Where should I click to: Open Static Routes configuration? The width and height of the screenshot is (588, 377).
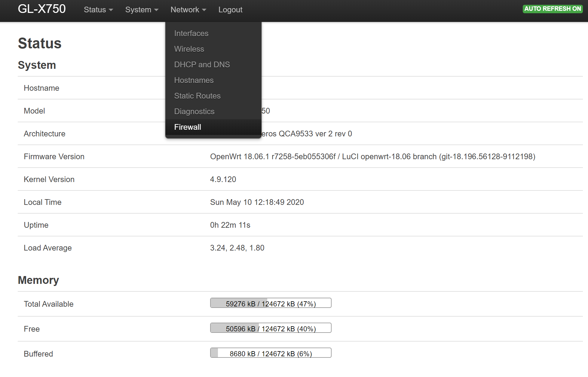(198, 96)
